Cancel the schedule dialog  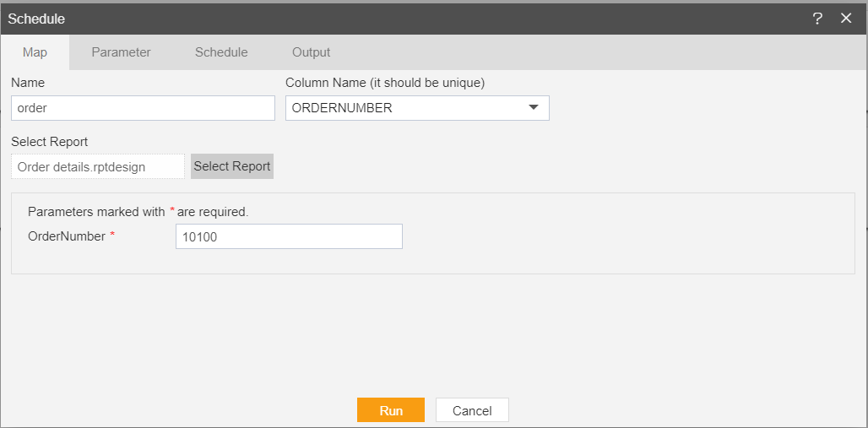(x=472, y=410)
